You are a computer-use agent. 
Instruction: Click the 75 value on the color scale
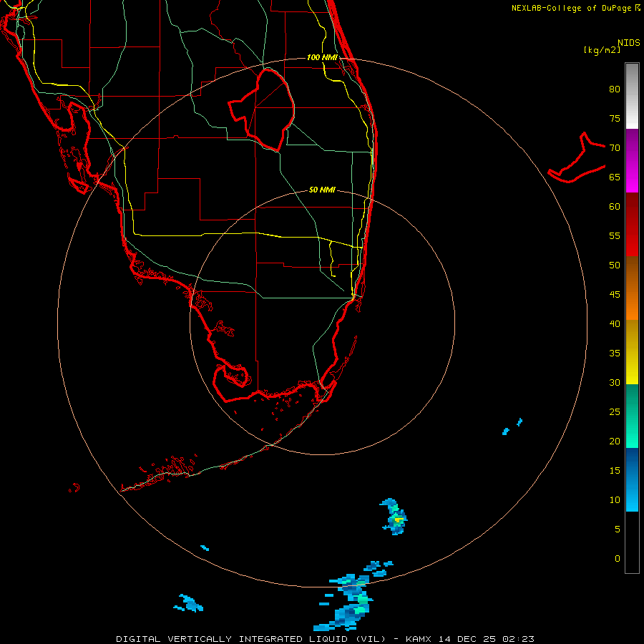click(615, 118)
